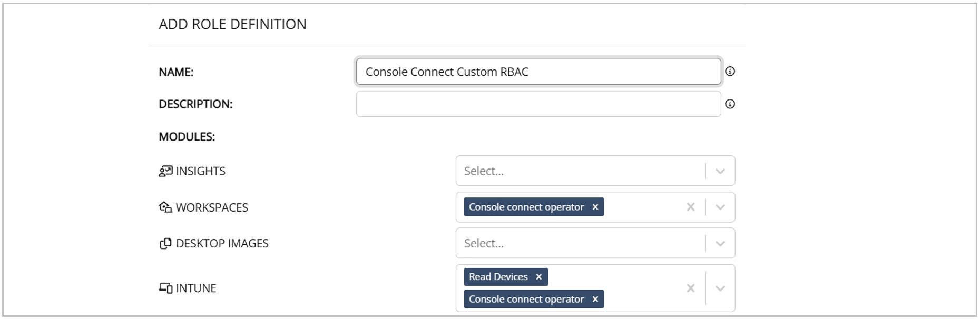Click the info icon beside Name field
The width and height of the screenshot is (980, 319).
coord(730,72)
